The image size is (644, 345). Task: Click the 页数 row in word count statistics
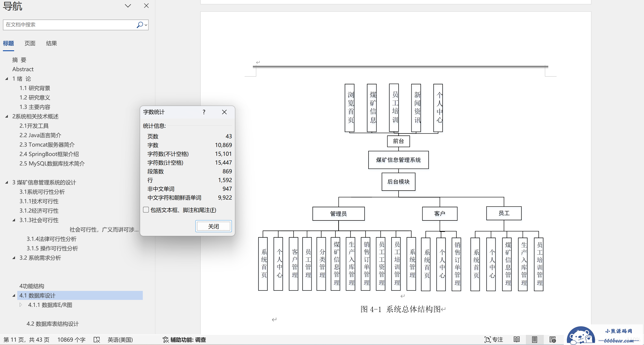click(x=189, y=136)
